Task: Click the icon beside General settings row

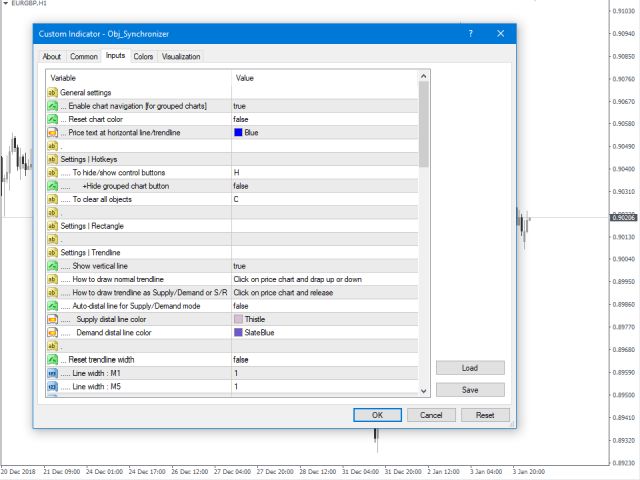Action: click(52, 93)
